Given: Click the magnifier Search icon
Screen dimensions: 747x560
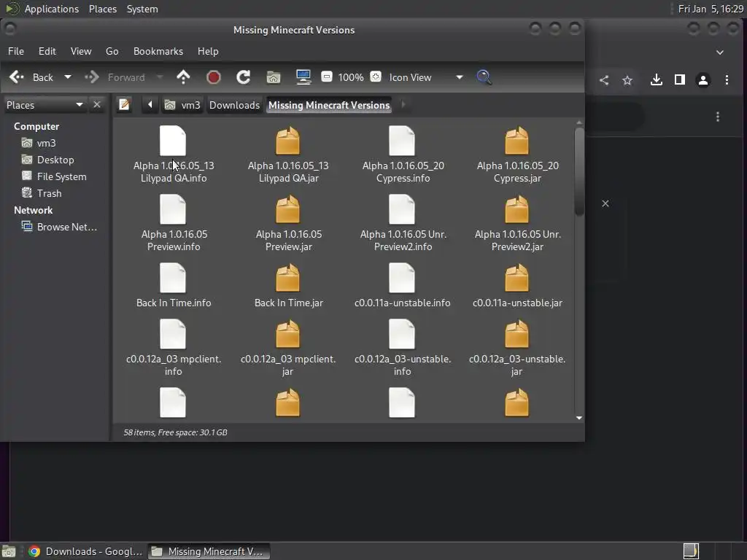Looking at the screenshot, I should pyautogui.click(x=484, y=77).
